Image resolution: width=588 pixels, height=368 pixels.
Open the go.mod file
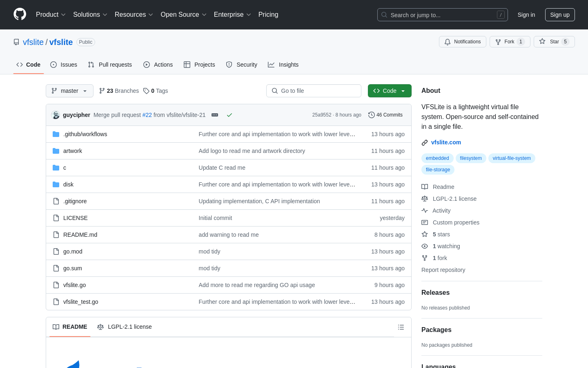click(x=73, y=251)
